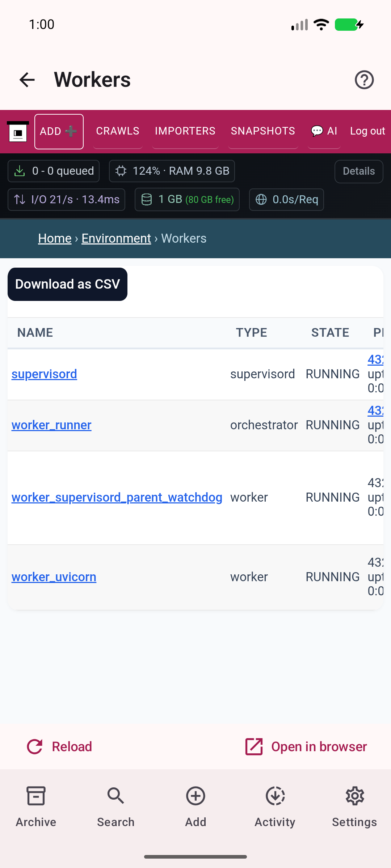391x868 pixels.
Task: Open the worker_supervisord_parent_watchdog link
Action: (x=117, y=498)
